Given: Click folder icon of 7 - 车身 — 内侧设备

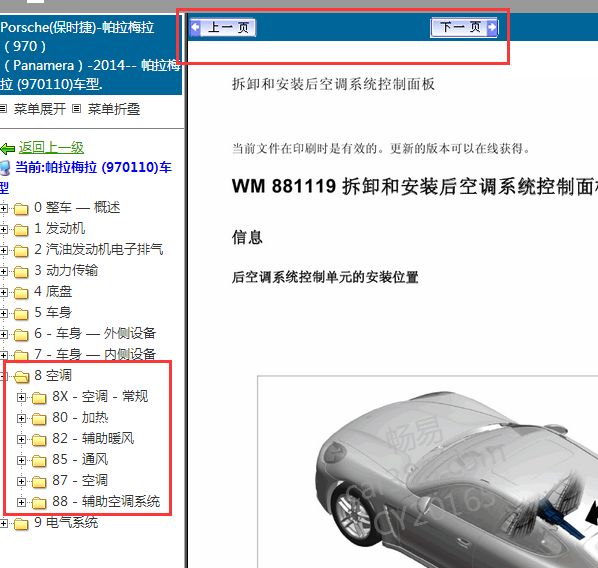Looking at the screenshot, I should point(21,356).
